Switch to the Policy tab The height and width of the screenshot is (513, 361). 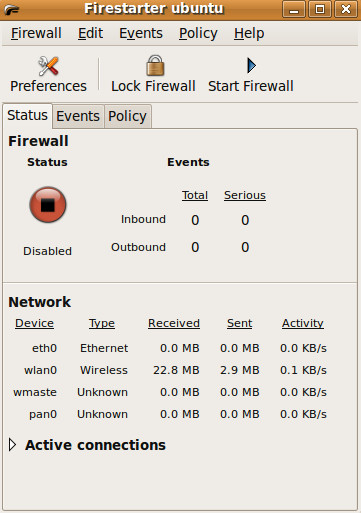click(x=128, y=116)
